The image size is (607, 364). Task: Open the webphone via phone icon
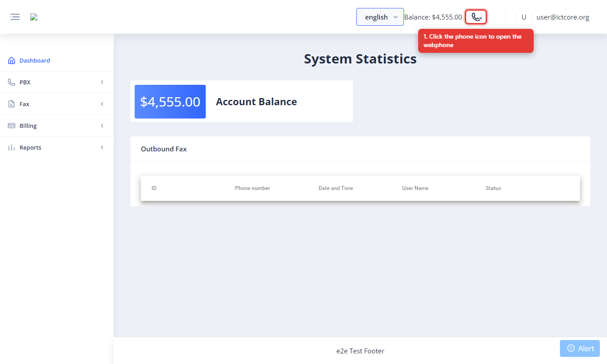(476, 17)
